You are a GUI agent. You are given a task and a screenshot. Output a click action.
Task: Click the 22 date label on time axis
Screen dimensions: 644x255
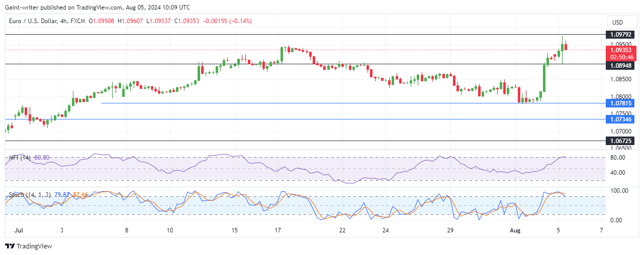342,230
